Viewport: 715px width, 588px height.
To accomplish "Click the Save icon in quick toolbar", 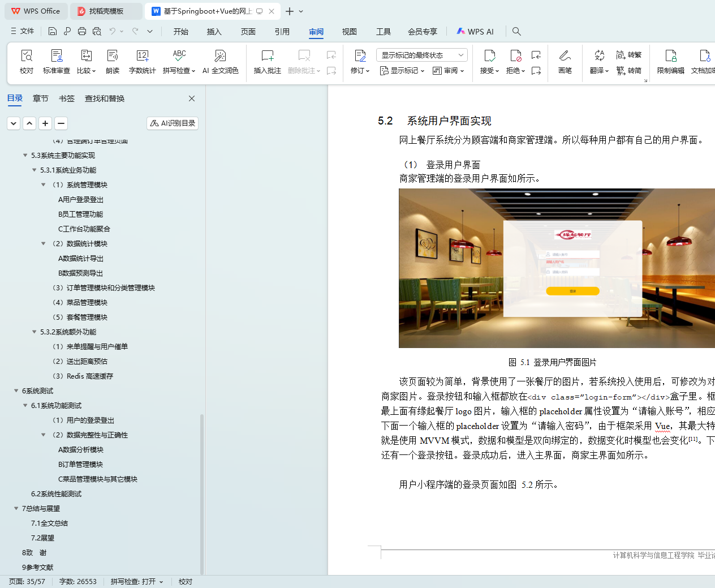I will point(53,31).
